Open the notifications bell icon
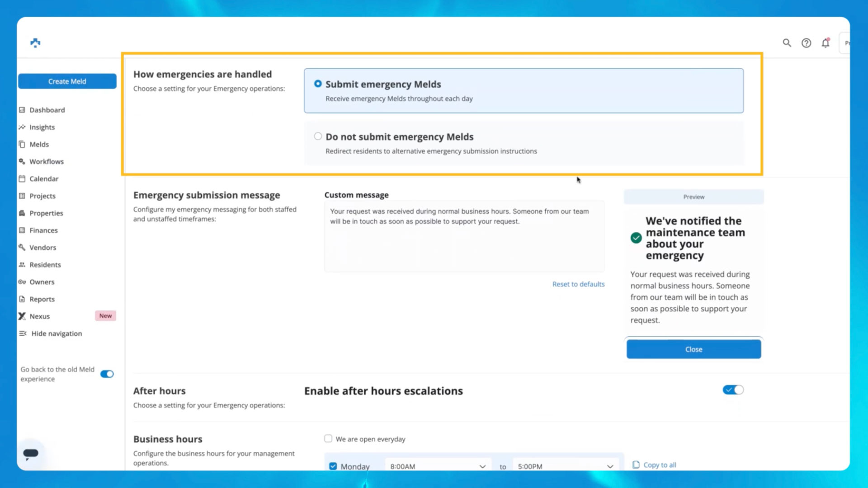This screenshot has height=488, width=868. tap(826, 43)
